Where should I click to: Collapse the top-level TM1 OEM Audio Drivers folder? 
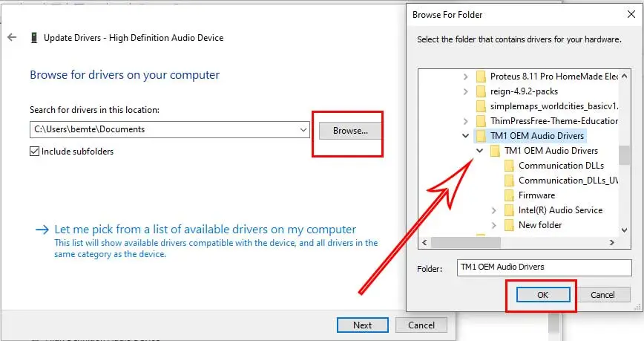[x=465, y=136]
